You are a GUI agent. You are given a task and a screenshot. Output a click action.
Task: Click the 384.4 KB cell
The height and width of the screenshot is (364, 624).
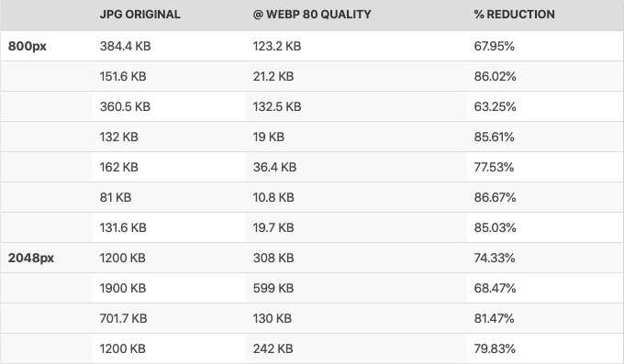tap(169, 46)
